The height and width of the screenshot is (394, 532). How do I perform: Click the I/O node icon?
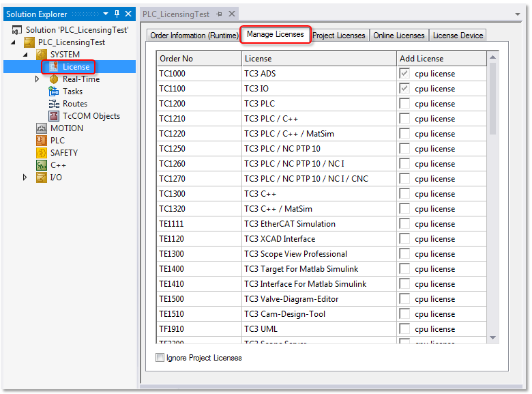click(x=42, y=178)
